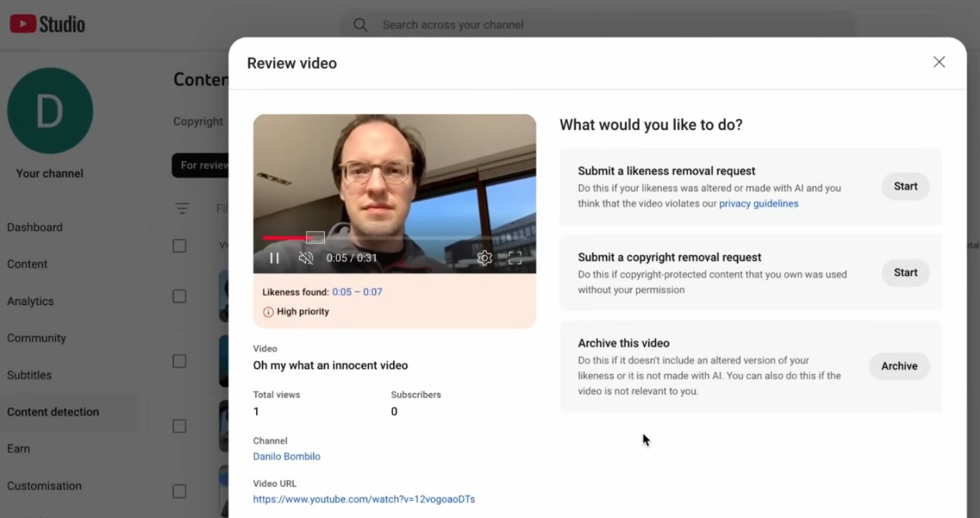Image resolution: width=980 pixels, height=518 pixels.
Task: Go to Subtitles in the sidebar
Action: point(29,375)
